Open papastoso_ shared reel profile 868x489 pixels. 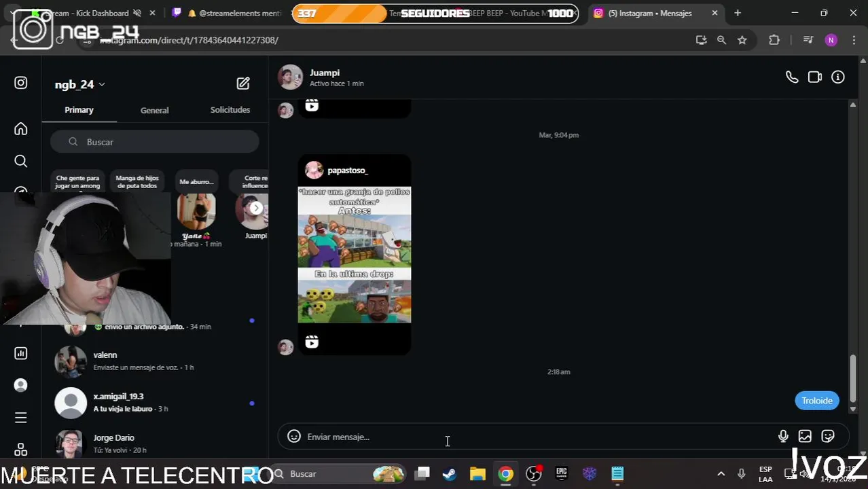(x=347, y=170)
